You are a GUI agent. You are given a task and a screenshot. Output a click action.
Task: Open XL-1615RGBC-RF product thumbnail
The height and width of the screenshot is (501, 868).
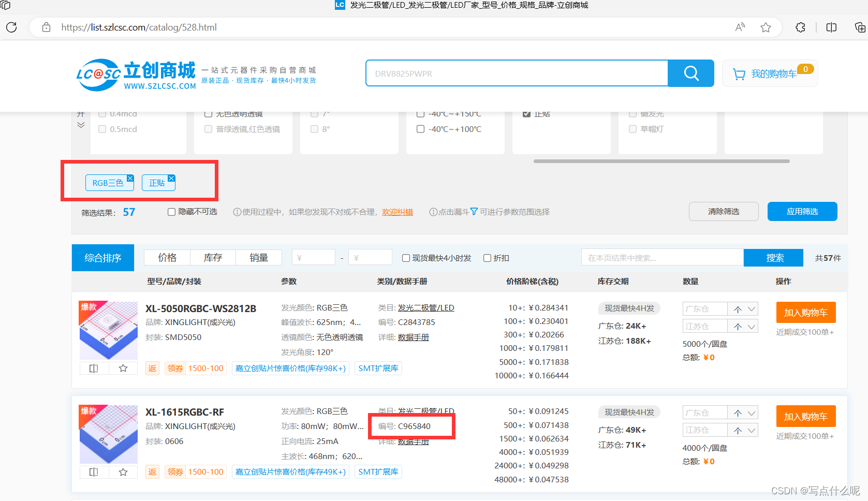pos(109,434)
